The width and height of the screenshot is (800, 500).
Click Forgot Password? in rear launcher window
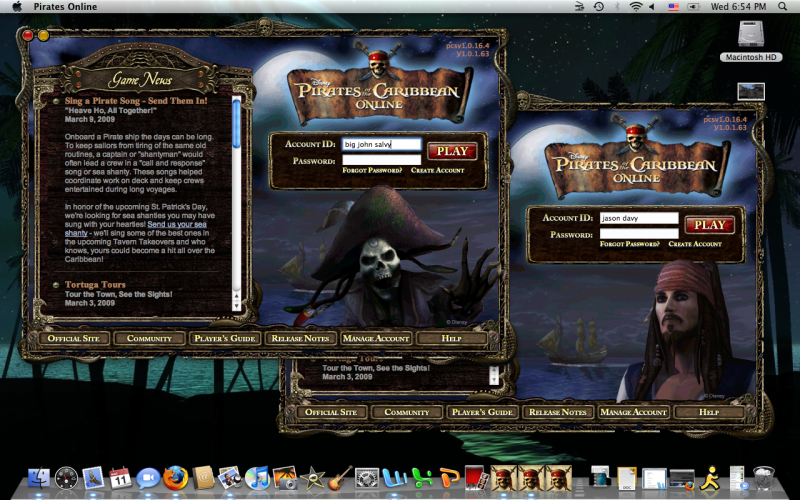coord(630,244)
